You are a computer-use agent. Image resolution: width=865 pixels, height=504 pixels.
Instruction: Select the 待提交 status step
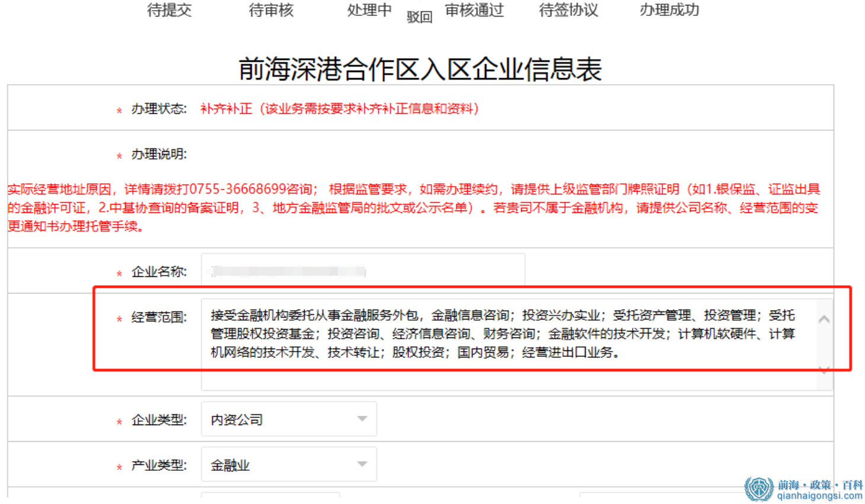pyautogui.click(x=169, y=10)
